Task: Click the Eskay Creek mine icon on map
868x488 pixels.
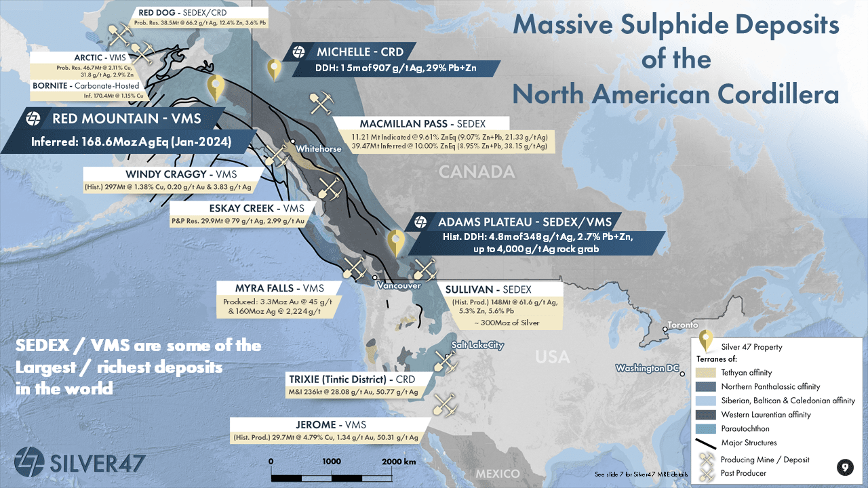Action: 331,188
